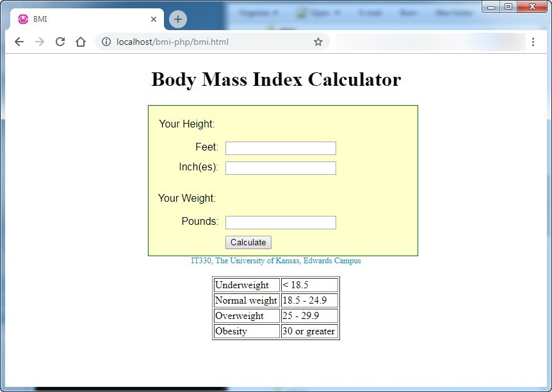
Task: Reload the BMI calculator page
Action: click(x=60, y=42)
